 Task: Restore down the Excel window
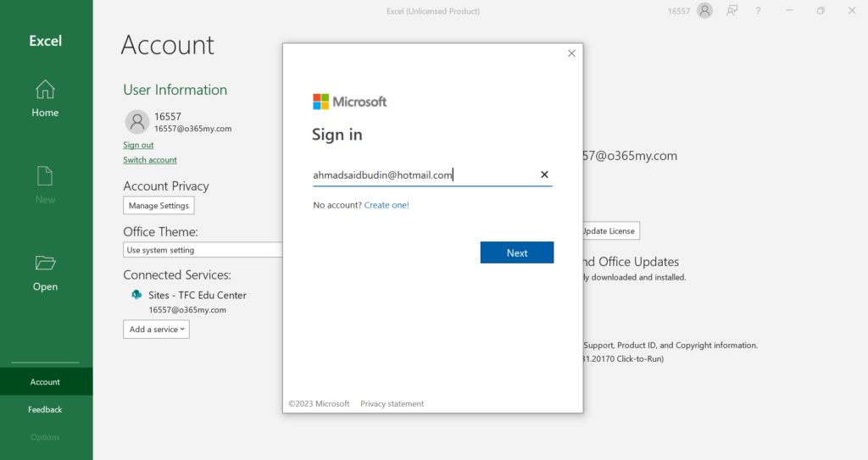coord(821,10)
